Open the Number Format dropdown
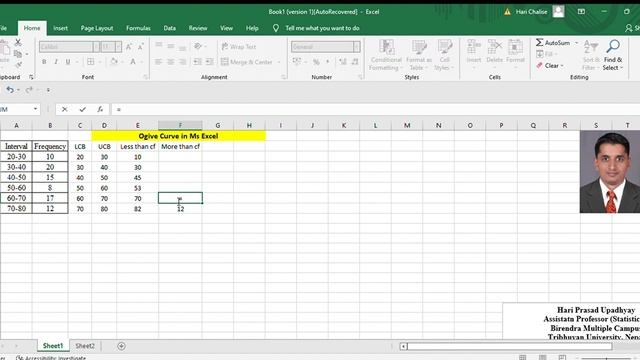 pyautogui.click(x=357, y=47)
